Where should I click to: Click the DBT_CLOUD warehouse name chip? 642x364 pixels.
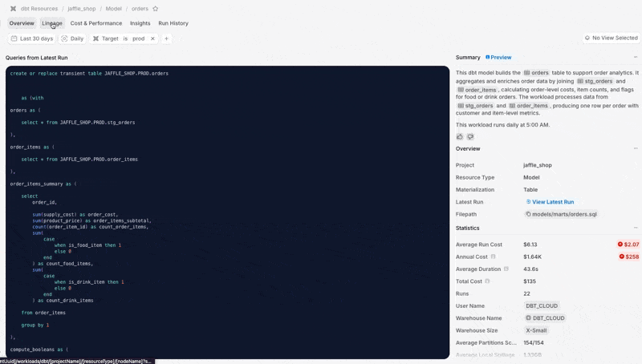[x=545, y=317]
